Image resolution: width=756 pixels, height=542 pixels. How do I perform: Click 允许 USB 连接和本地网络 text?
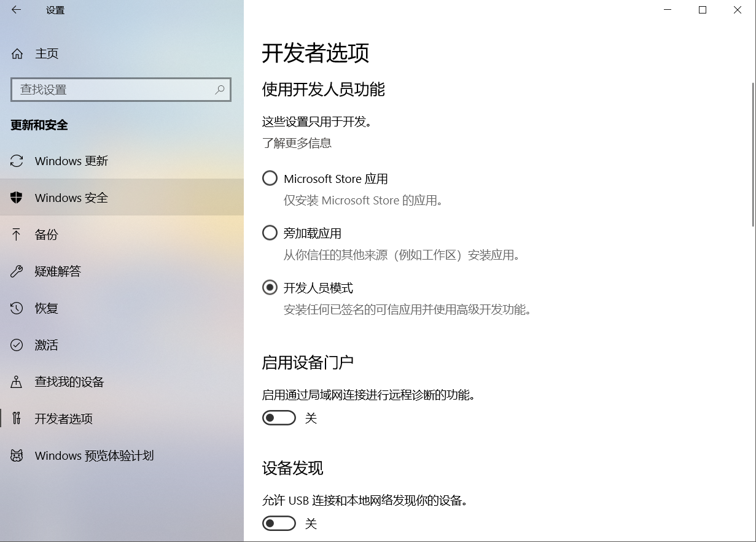(365, 500)
